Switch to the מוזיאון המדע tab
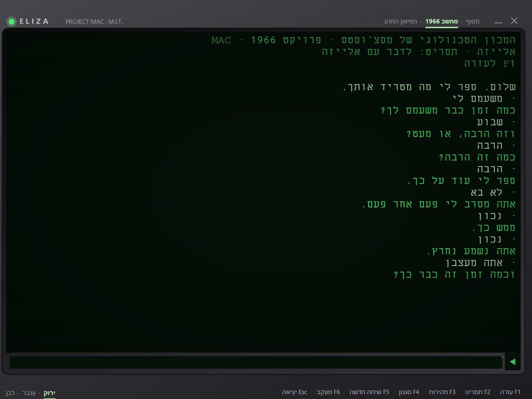Screen dimensions: 532x399 click(x=401, y=21)
